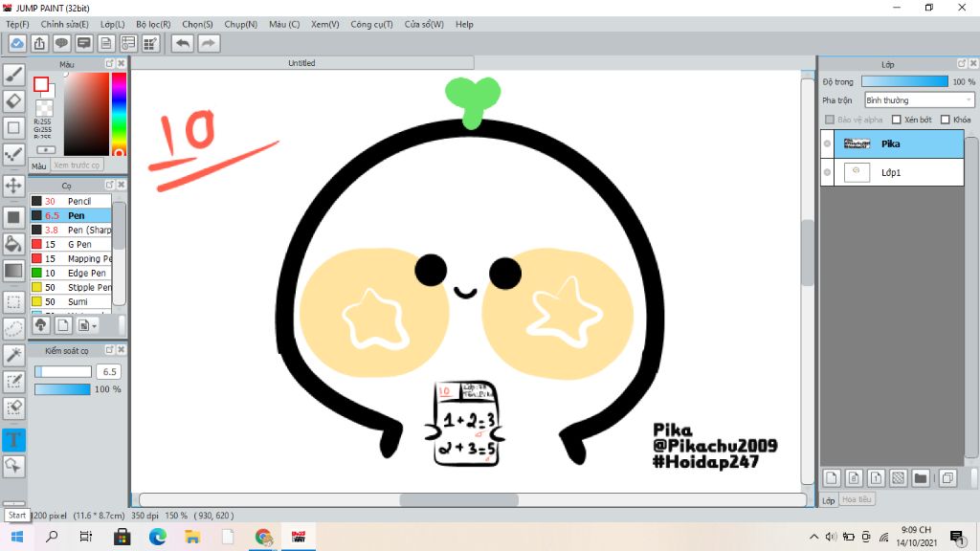Open Chọn(S) menu

197,24
